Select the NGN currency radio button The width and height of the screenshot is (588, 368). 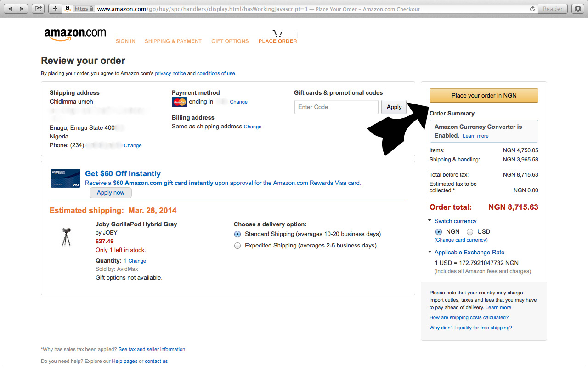[439, 232]
